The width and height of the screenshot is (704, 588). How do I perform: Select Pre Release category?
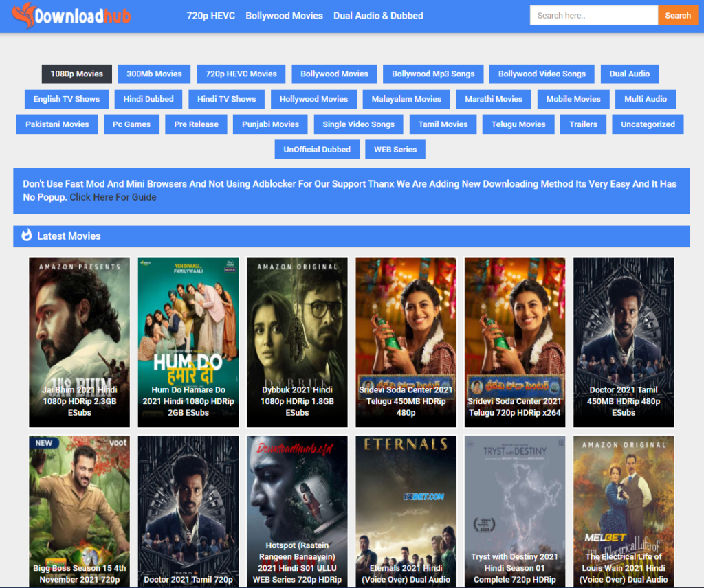pos(196,124)
